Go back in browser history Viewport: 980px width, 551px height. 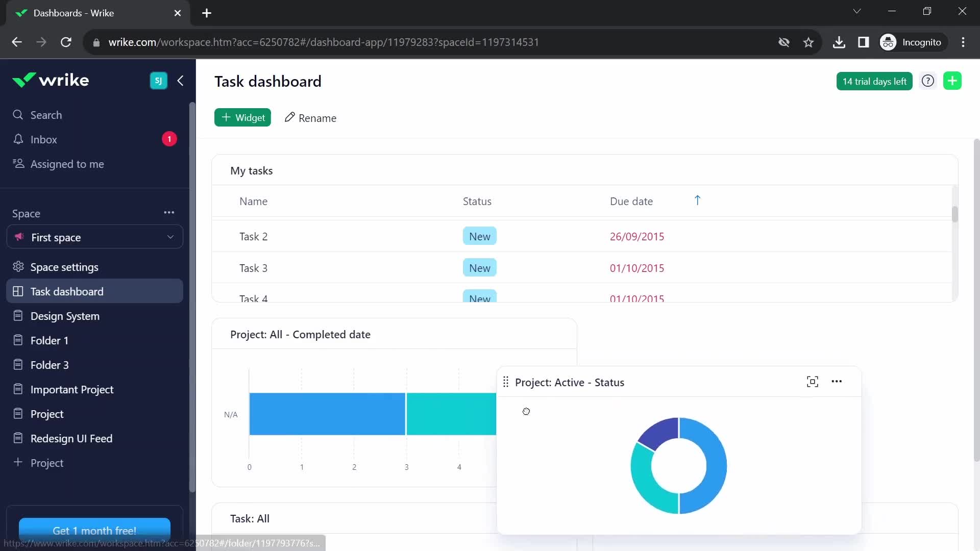[x=17, y=42]
